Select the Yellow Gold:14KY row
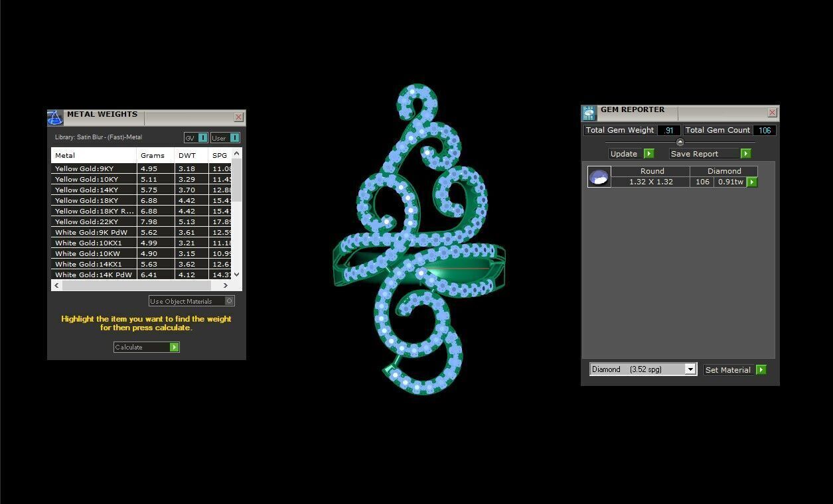This screenshot has width=833, height=504. [x=141, y=190]
